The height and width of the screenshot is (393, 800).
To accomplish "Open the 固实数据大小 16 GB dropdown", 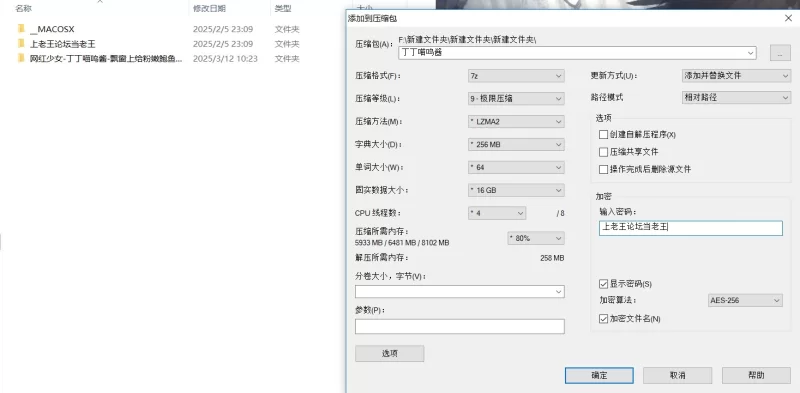I will click(516, 190).
